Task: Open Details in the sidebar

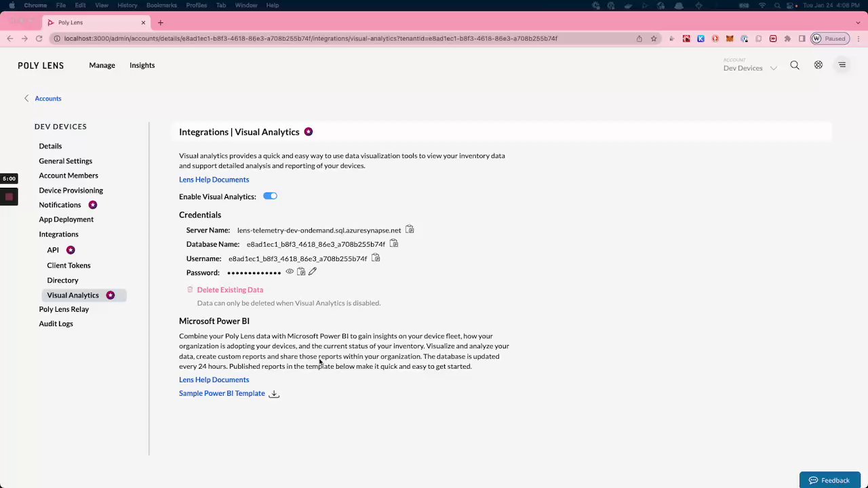Action: (x=50, y=146)
